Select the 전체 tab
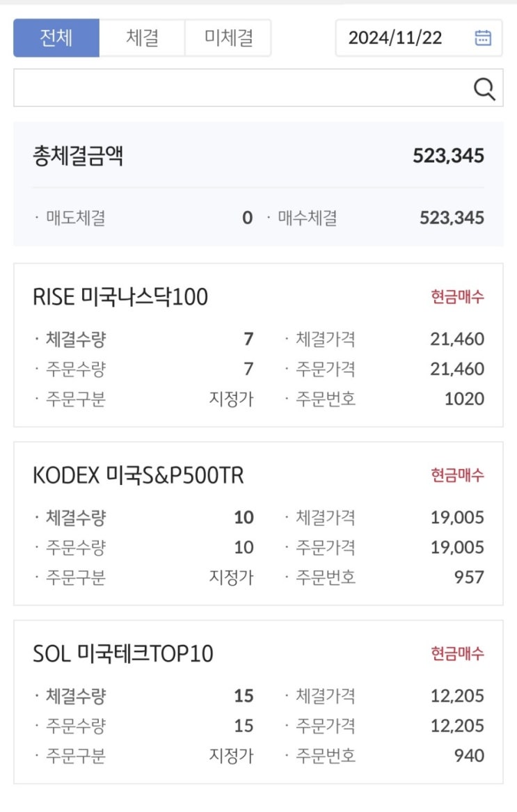This screenshot has width=517, height=812. [56, 38]
